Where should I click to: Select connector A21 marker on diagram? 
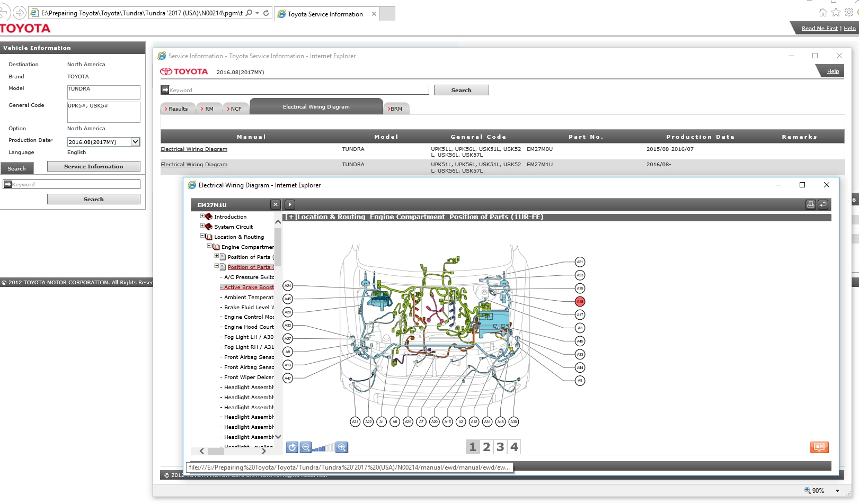[x=580, y=262]
